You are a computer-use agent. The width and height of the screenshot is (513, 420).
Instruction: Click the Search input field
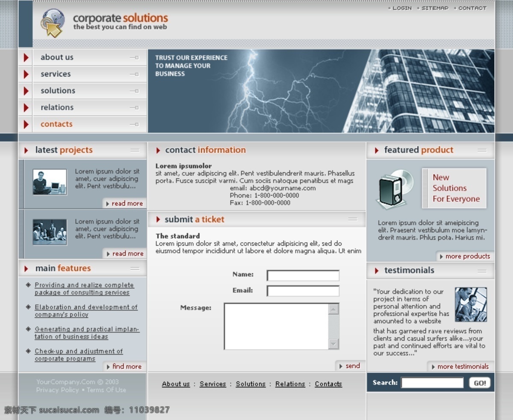432,383
